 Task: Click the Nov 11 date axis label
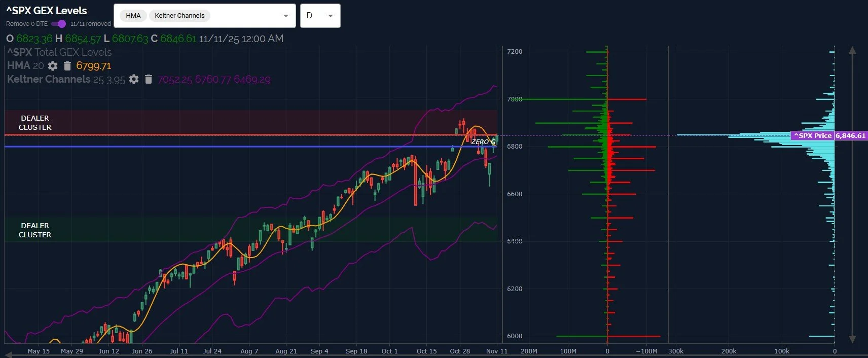click(x=496, y=351)
